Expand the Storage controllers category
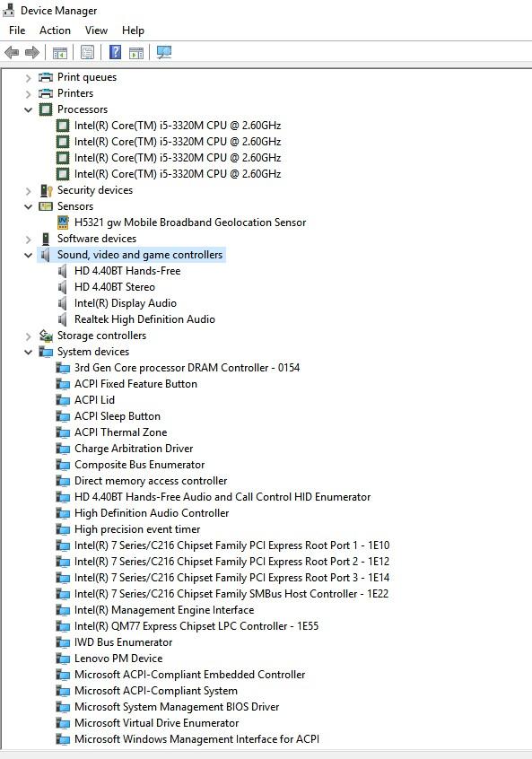Viewport: 532px width, 759px height. coord(28,336)
